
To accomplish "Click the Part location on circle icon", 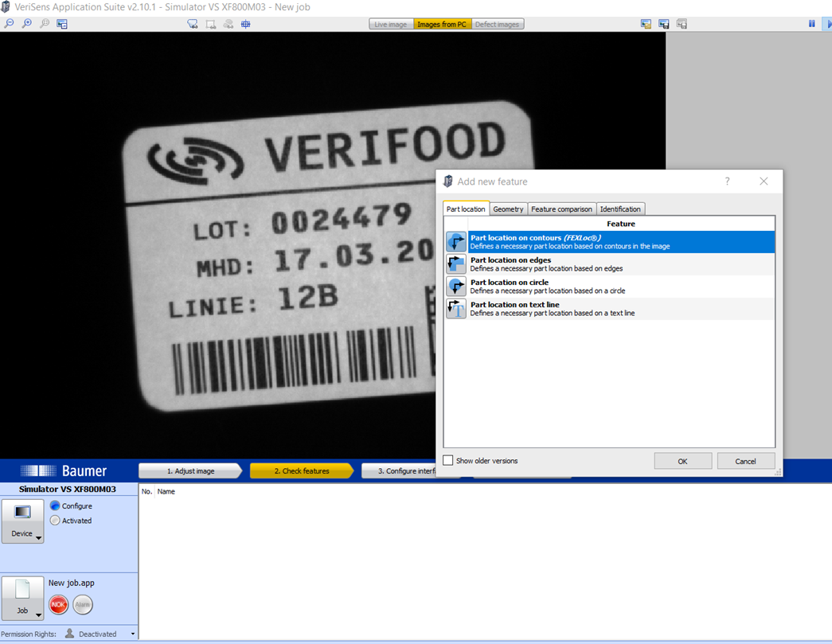I will (455, 287).
